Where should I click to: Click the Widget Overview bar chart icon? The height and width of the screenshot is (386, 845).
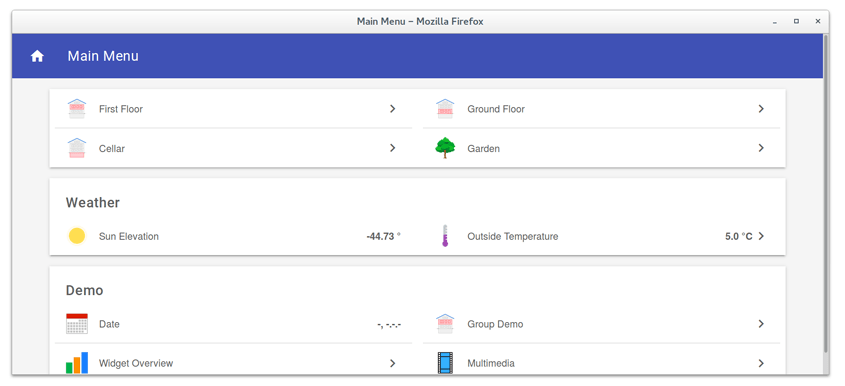pyautogui.click(x=77, y=363)
